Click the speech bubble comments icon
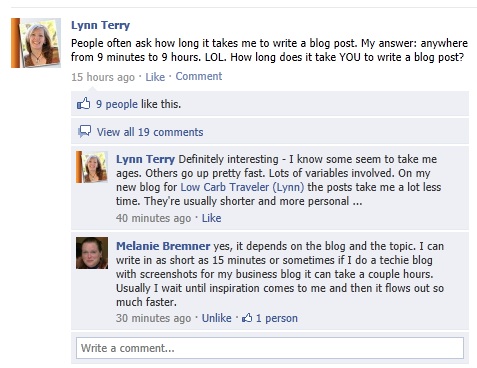 (84, 131)
